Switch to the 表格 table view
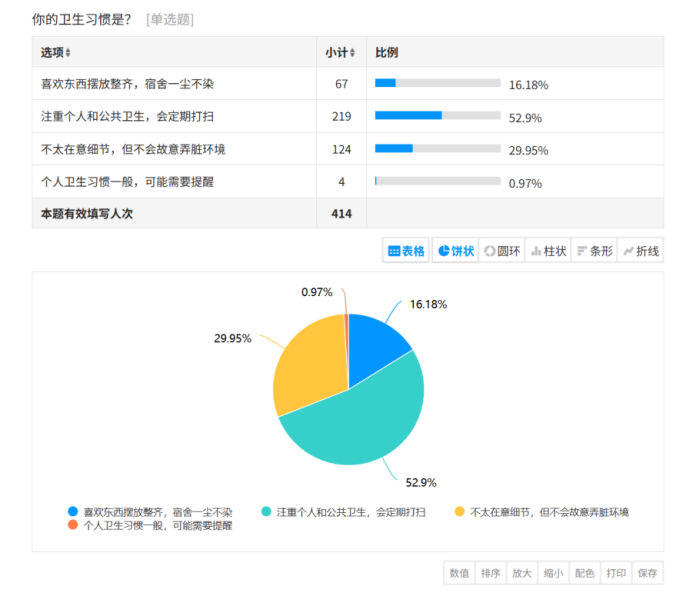697x607 pixels. (406, 251)
